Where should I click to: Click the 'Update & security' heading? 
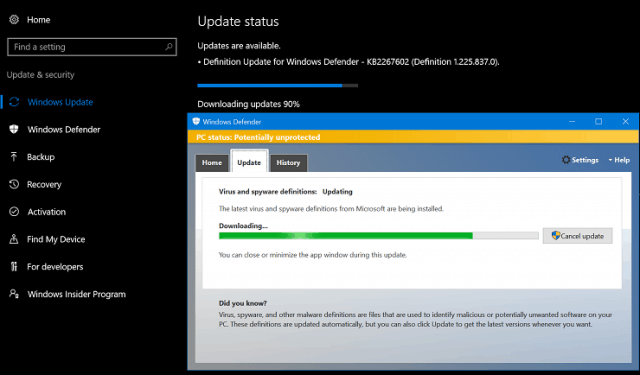(x=40, y=75)
